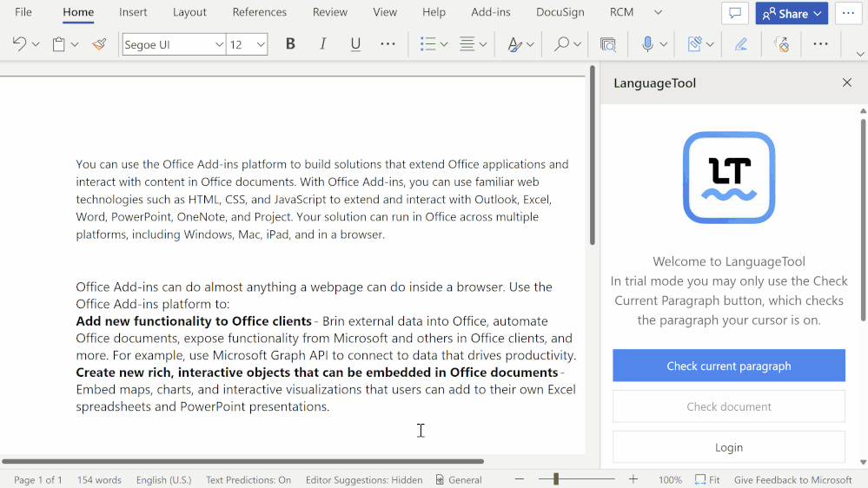This screenshot has width=868, height=488.
Task: Toggle Bold formatting
Action: (290, 43)
